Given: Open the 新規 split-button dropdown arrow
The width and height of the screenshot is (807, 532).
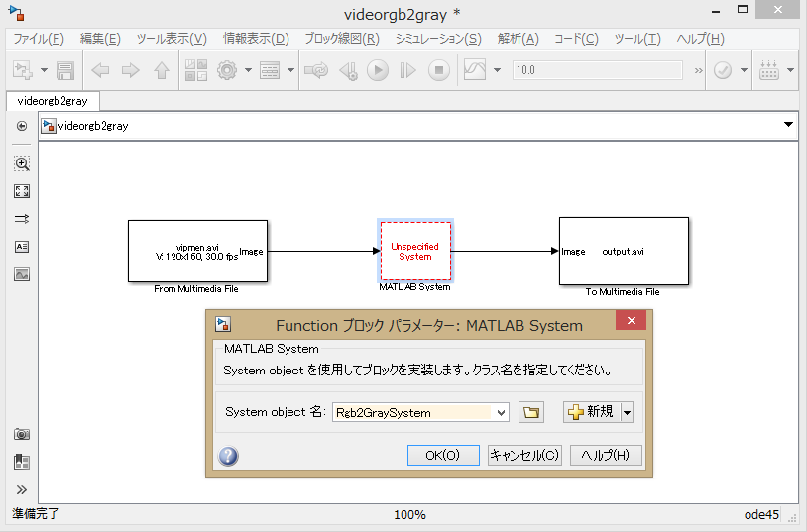Looking at the screenshot, I should tap(627, 412).
